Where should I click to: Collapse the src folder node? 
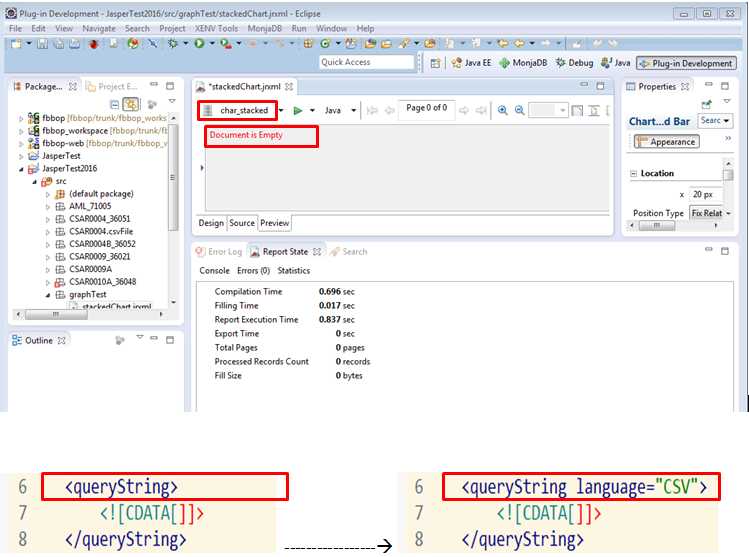[34, 182]
